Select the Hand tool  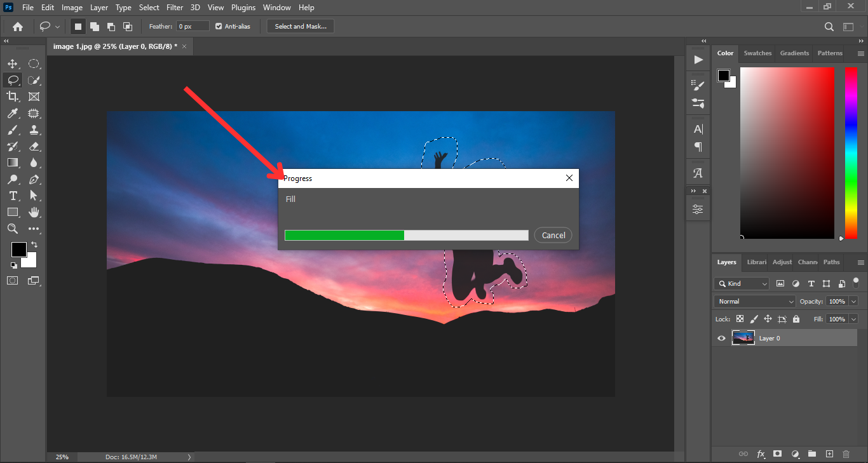34,212
